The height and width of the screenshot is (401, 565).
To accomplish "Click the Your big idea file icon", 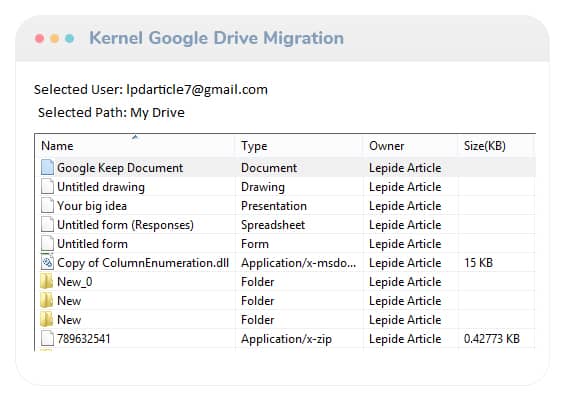I will [47, 206].
